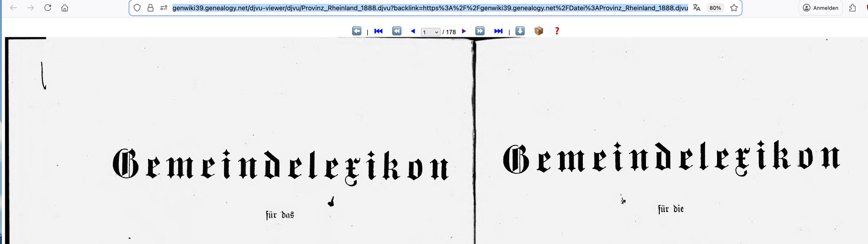Click the Anmelden sign-in button
The width and height of the screenshot is (868, 244).
tap(821, 8)
